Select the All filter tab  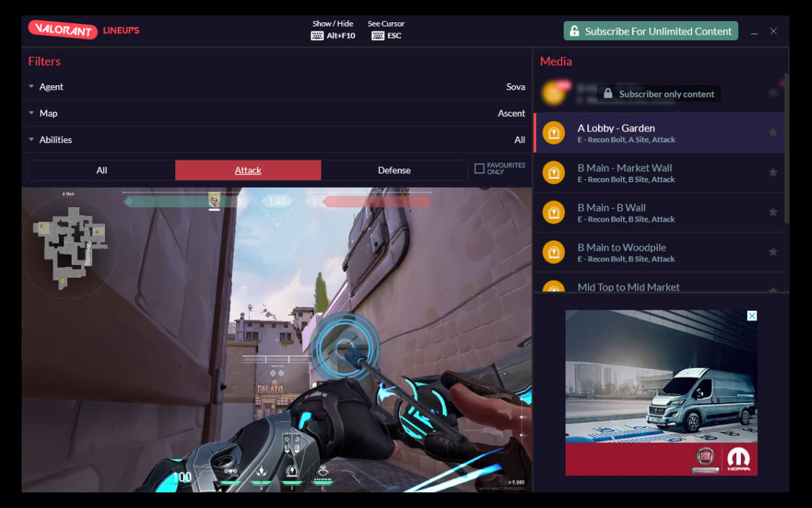[101, 170]
